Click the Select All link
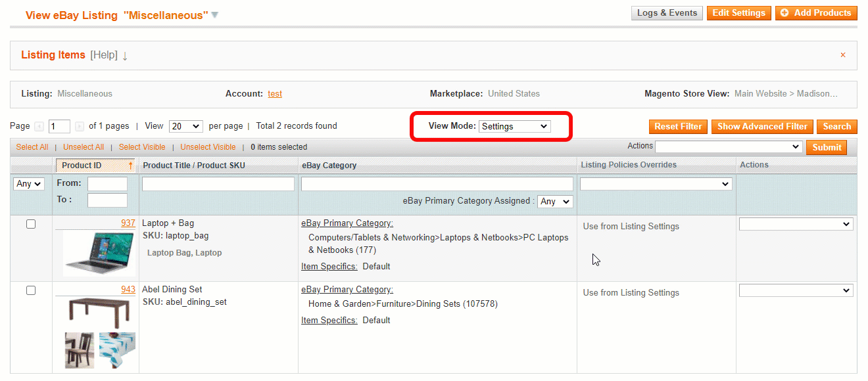 pyautogui.click(x=32, y=146)
